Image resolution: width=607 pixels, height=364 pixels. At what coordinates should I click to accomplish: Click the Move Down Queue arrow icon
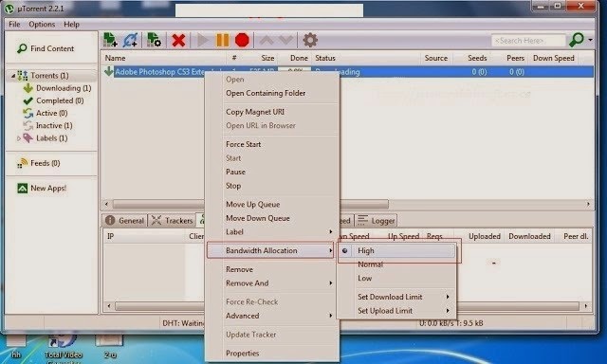[x=285, y=40]
